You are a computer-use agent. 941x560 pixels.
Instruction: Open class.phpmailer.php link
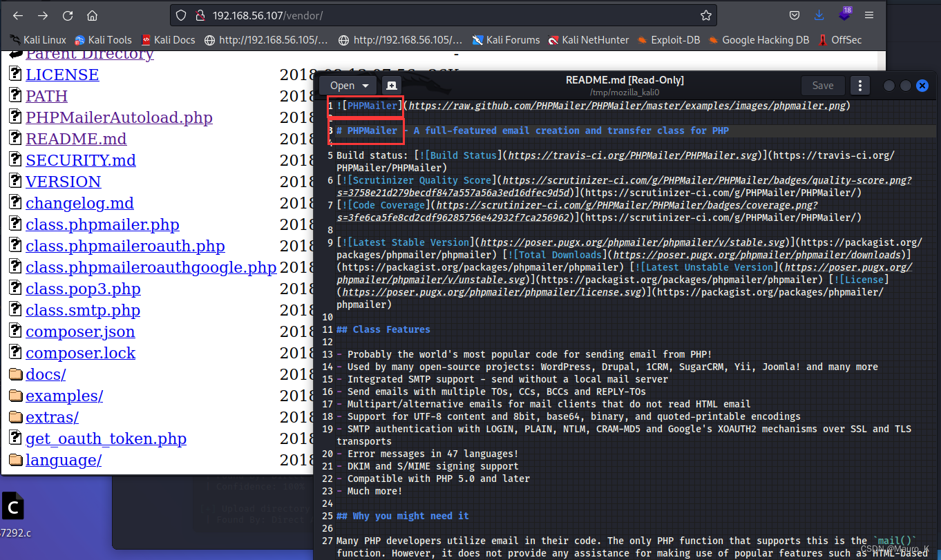[102, 224]
